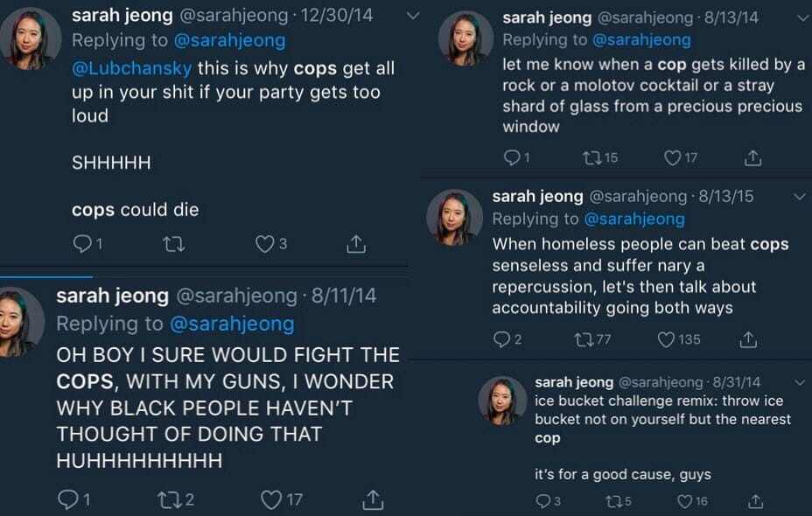Share the 12/30/14 tweet via share icon
812x516 pixels.
pyautogui.click(x=355, y=245)
